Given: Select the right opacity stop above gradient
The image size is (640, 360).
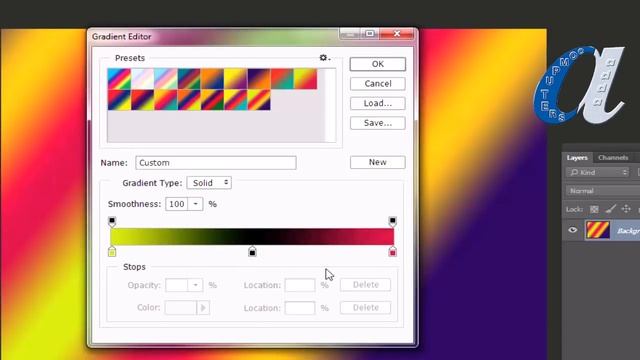Looking at the screenshot, I should pyautogui.click(x=392, y=222).
